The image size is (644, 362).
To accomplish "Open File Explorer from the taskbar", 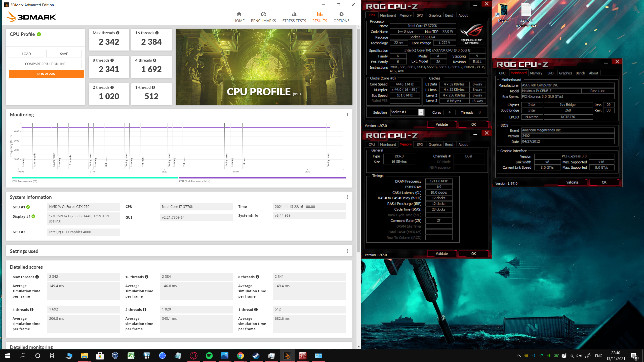I will [84, 355].
